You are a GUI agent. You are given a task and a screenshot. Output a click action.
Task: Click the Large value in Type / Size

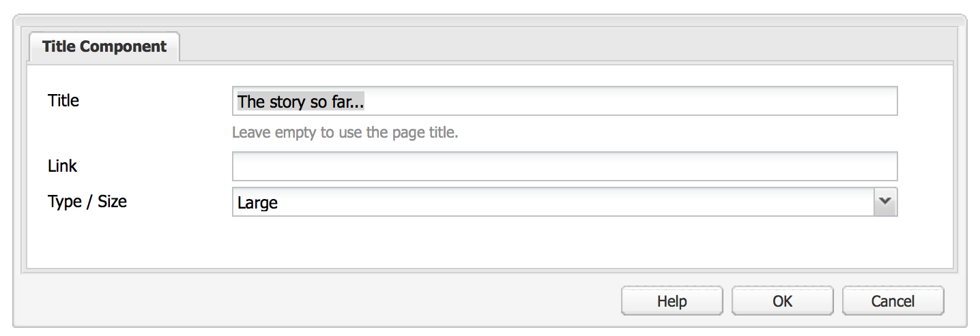coord(258,202)
